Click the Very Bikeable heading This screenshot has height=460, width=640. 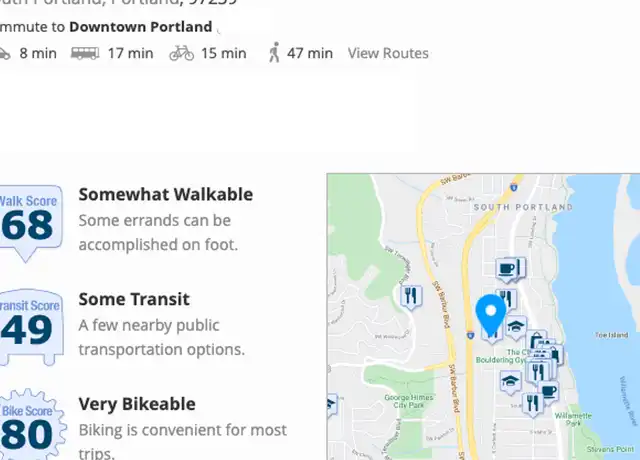(x=137, y=404)
